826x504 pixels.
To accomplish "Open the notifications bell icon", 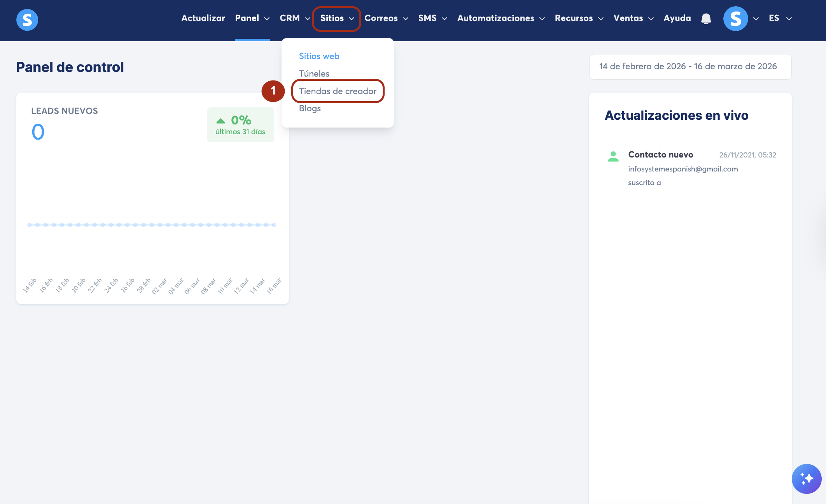I will click(706, 19).
